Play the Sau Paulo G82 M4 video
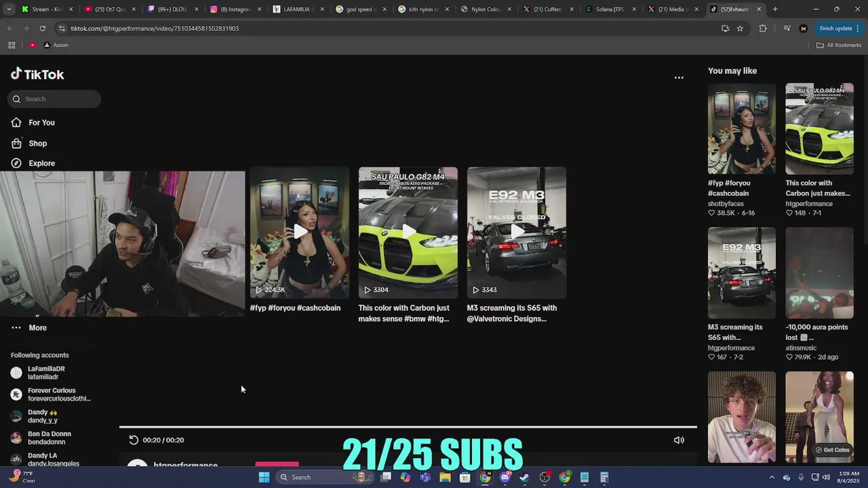This screenshot has height=488, width=868. click(x=408, y=232)
